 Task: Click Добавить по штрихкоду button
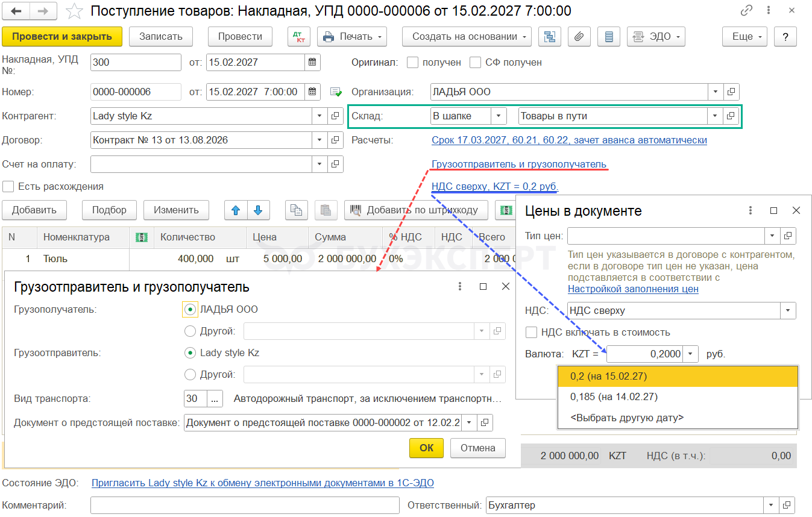click(x=416, y=210)
